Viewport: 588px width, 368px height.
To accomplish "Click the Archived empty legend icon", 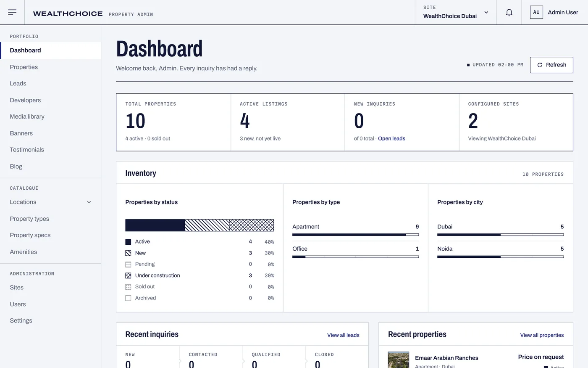I will click(128, 298).
